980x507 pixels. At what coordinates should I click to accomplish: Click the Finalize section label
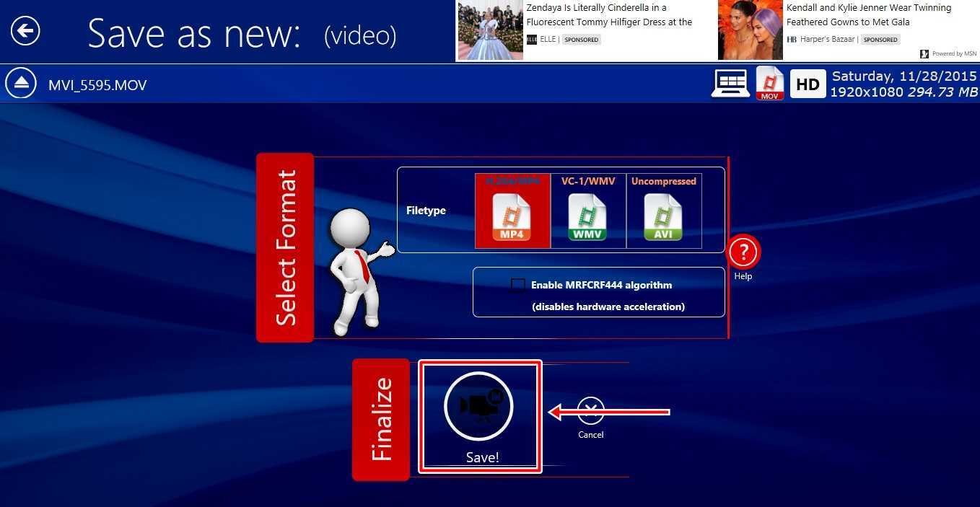tap(381, 419)
